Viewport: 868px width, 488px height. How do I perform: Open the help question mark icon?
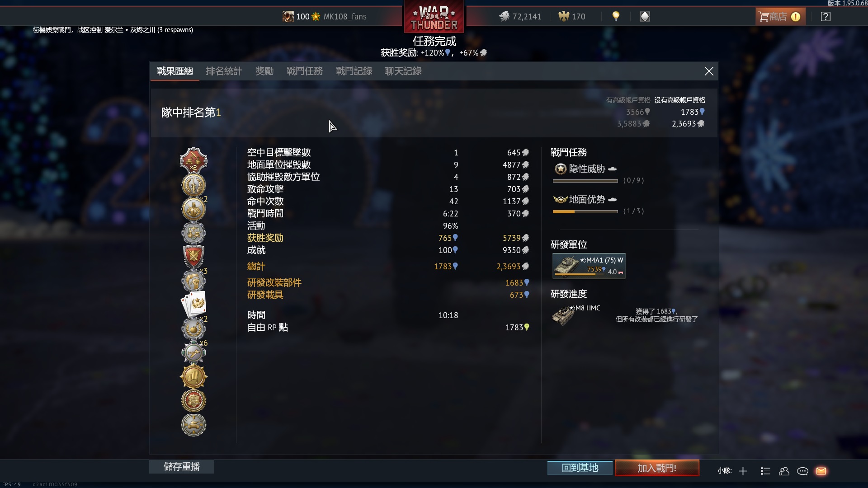(x=826, y=17)
